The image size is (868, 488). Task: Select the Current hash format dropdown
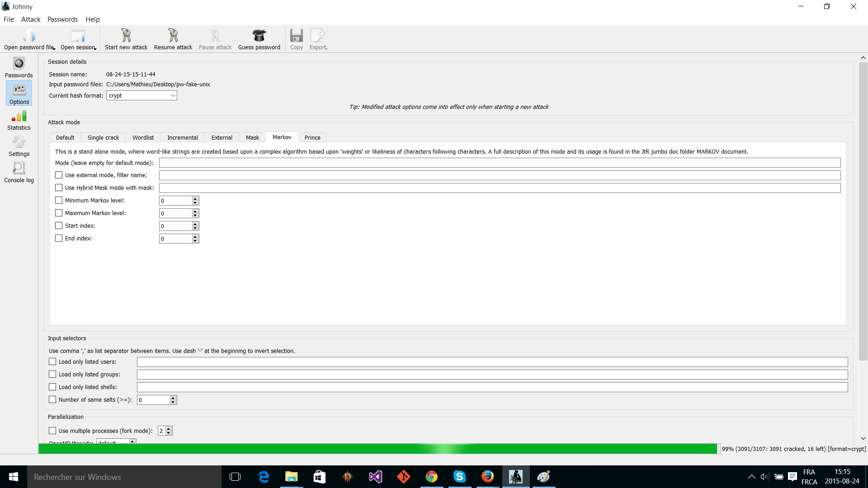(x=142, y=95)
